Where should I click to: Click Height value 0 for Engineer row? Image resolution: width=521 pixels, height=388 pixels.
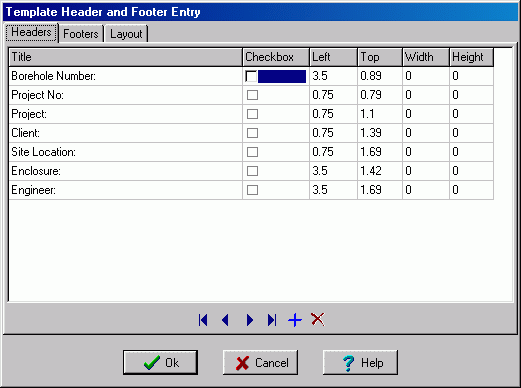(x=472, y=190)
